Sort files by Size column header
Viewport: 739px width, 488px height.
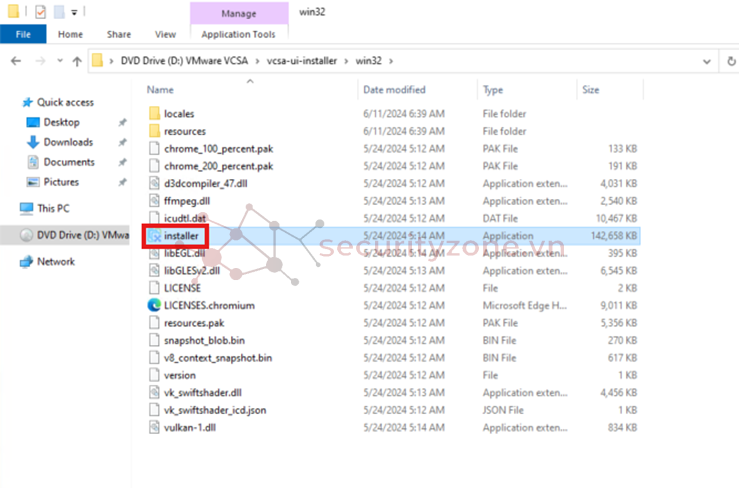[x=590, y=90]
